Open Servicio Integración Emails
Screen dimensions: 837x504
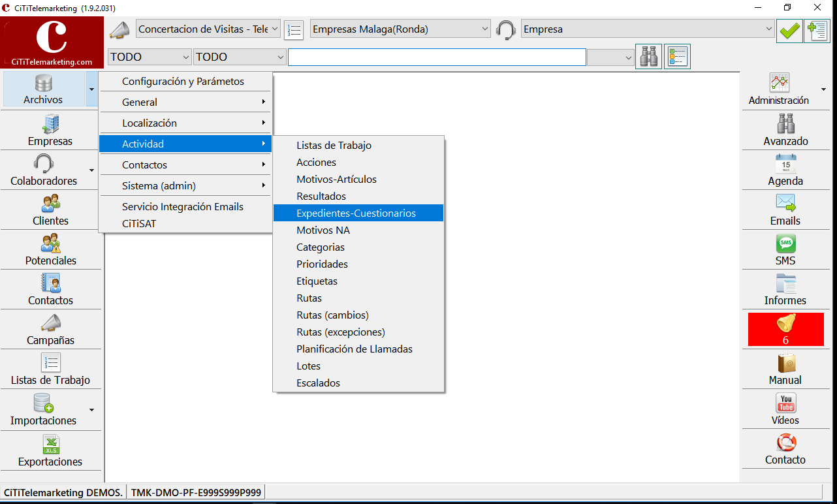185,206
